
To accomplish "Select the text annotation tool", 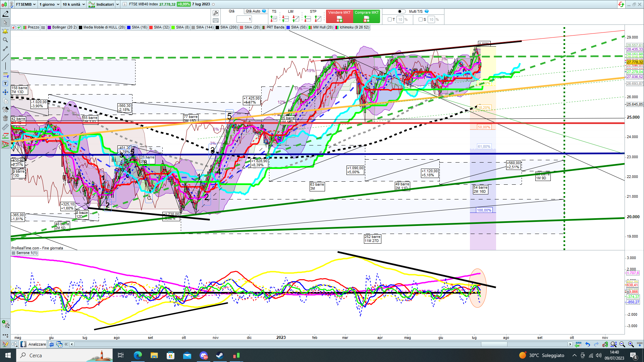I will click(5, 83).
